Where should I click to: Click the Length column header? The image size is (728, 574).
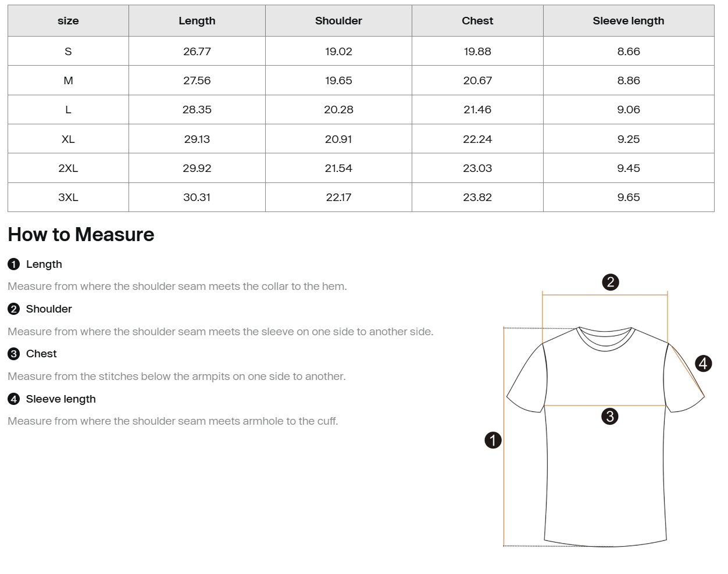coord(197,21)
